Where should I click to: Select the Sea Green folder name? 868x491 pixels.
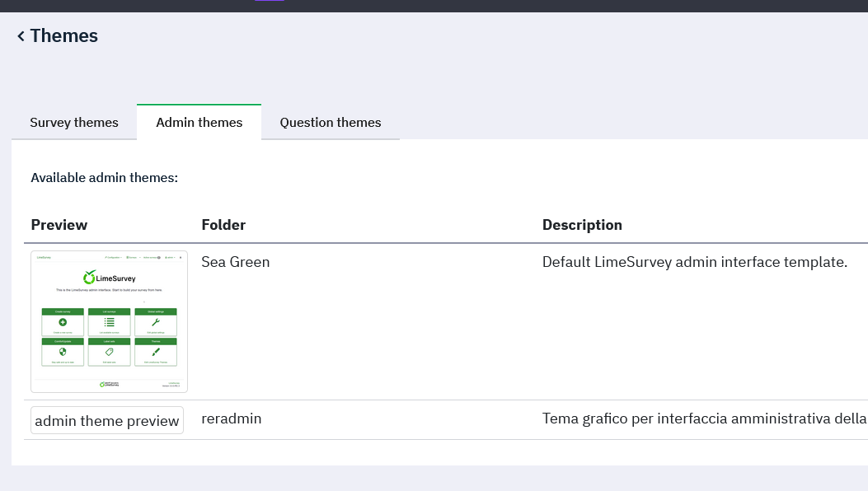tap(236, 262)
